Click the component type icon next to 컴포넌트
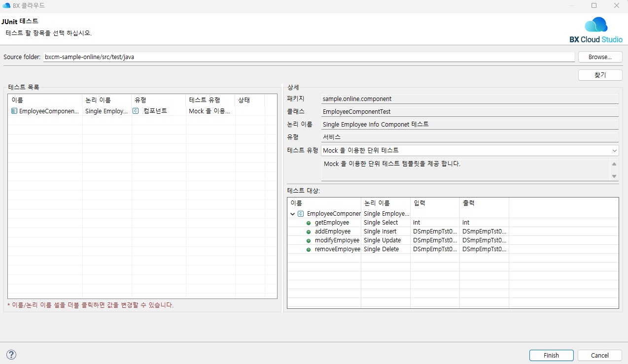 click(136, 111)
